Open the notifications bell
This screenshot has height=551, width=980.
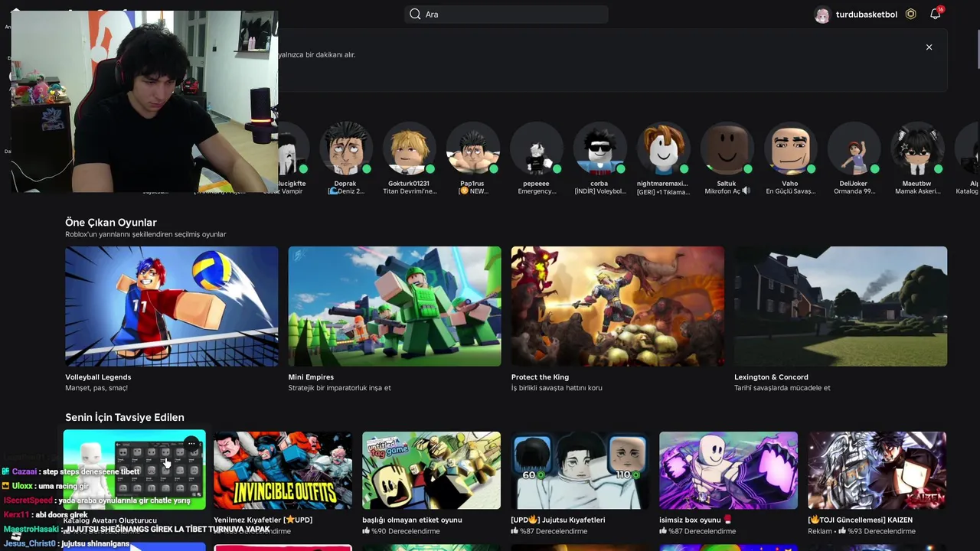[935, 14]
